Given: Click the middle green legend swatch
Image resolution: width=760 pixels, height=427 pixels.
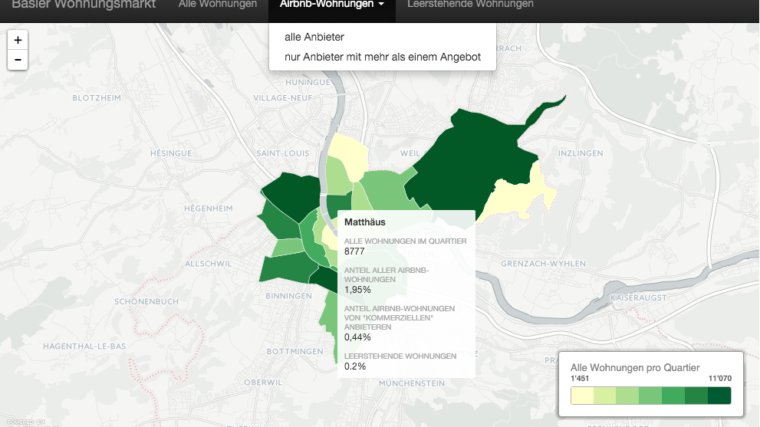Looking at the screenshot, I should click(x=651, y=396).
